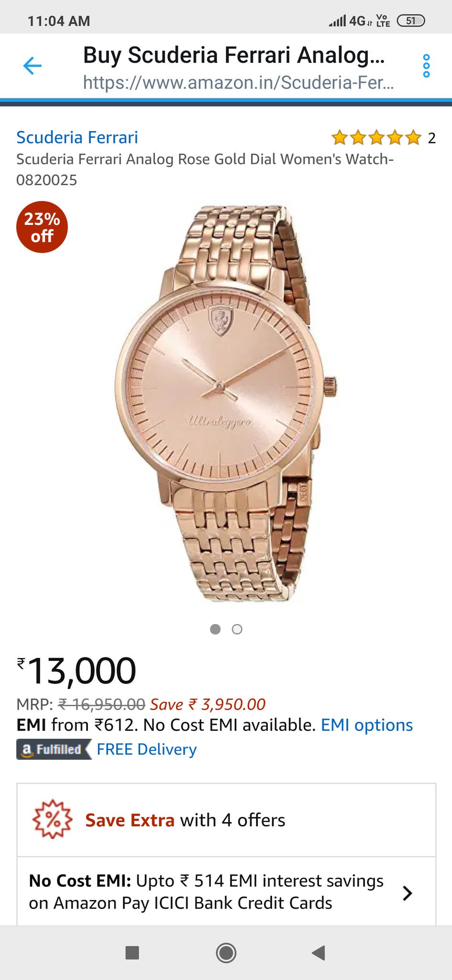Expand the No Cost EMI offer chevron
This screenshot has height=980, width=452.
pyautogui.click(x=408, y=893)
